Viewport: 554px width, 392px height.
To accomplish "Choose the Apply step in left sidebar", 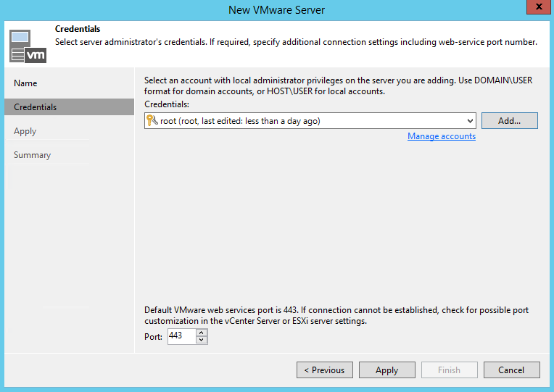I will (25, 131).
